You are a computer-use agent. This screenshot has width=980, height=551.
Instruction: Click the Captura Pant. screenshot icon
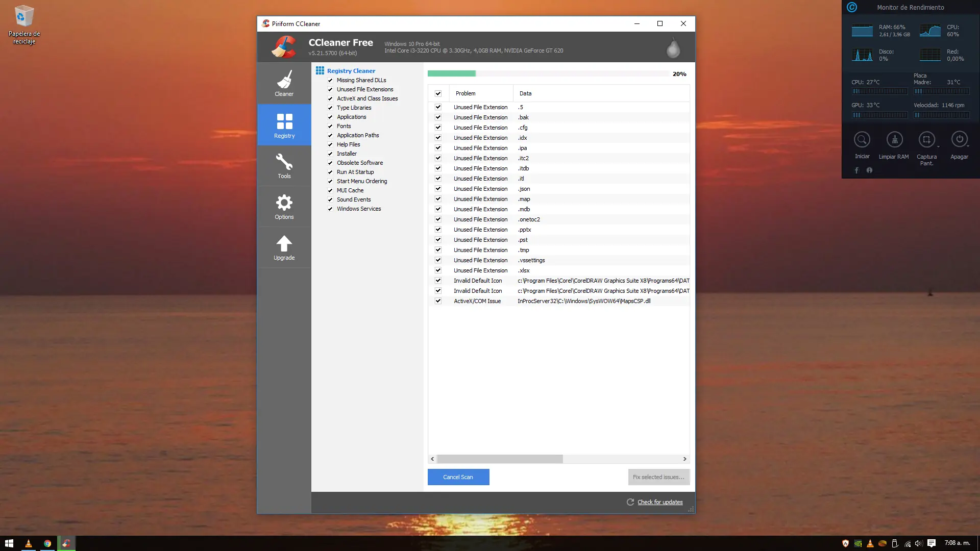pos(926,140)
